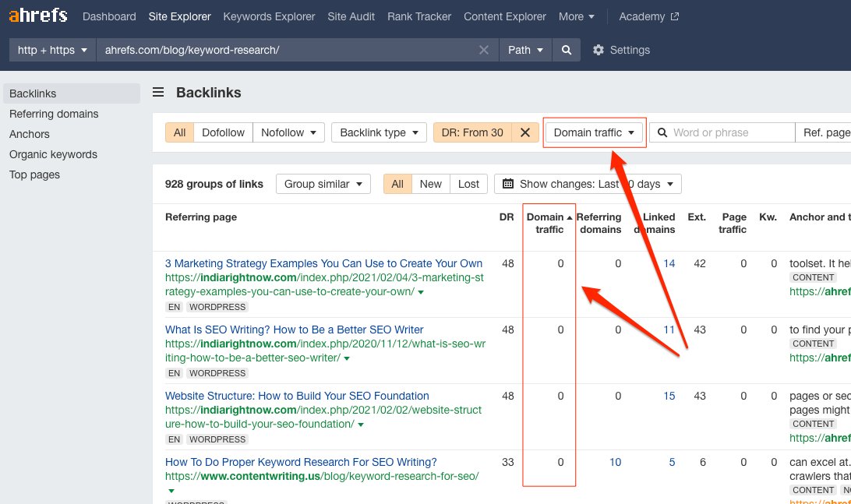
Task: Open the Path mode dropdown
Action: (x=524, y=50)
